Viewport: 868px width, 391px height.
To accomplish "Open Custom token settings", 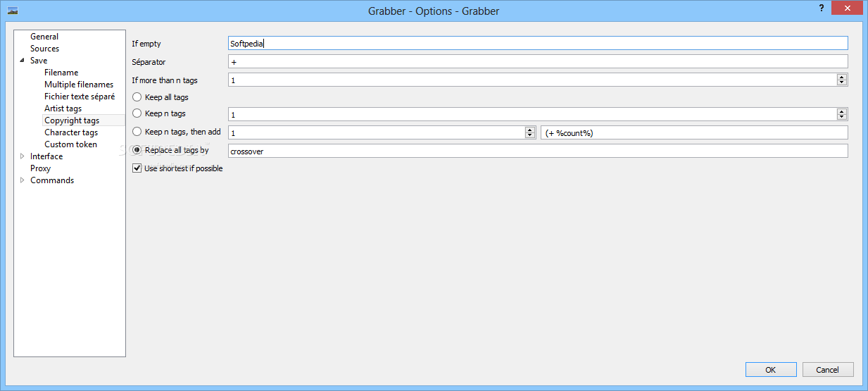I will click(70, 144).
